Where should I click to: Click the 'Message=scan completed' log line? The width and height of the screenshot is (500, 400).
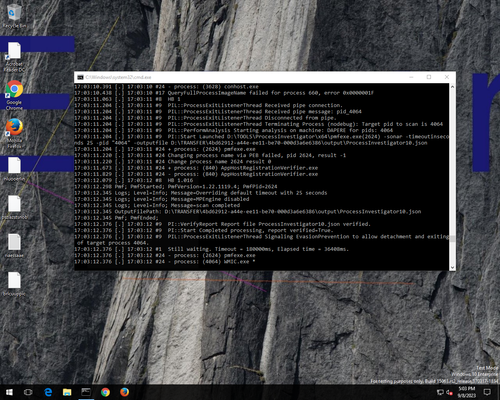pos(157,205)
